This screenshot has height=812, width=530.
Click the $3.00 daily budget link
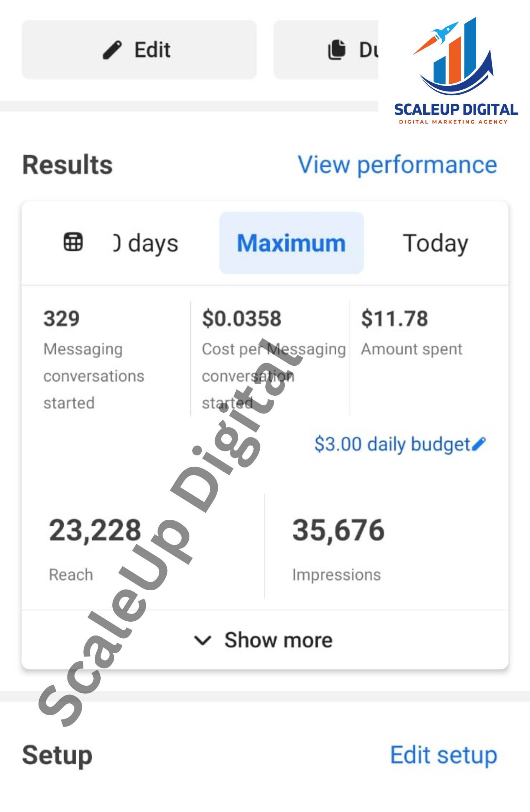click(x=392, y=444)
